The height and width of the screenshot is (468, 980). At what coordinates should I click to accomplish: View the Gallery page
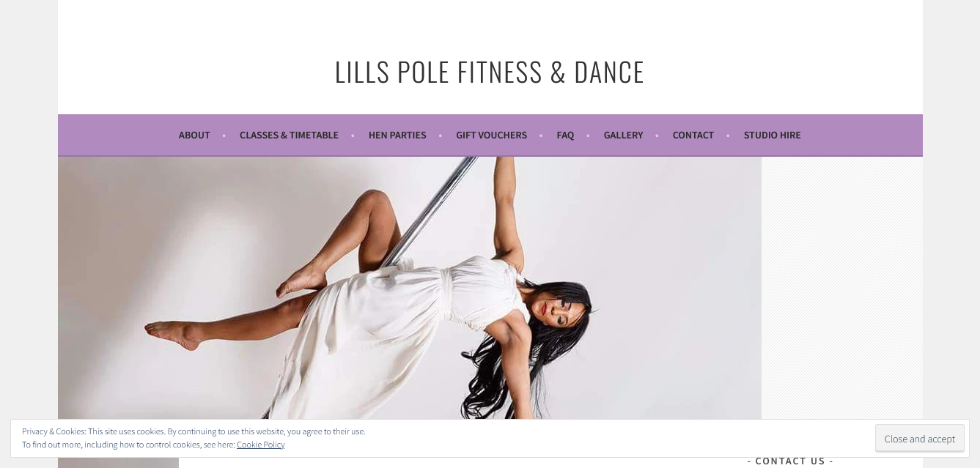tap(623, 135)
